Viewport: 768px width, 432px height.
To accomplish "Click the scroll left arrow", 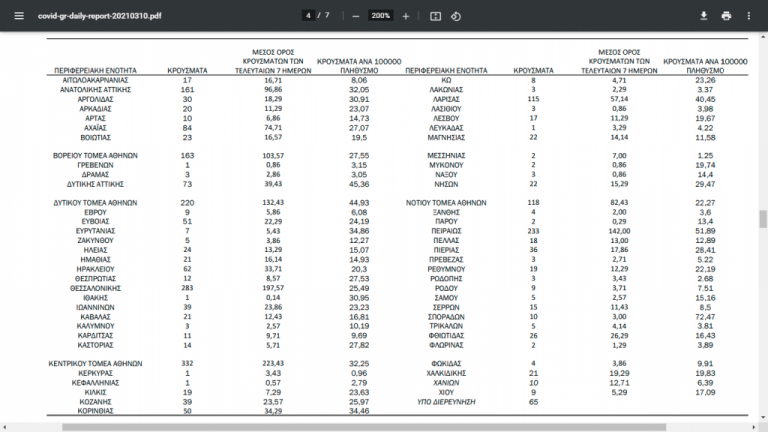I will click(x=4, y=427).
